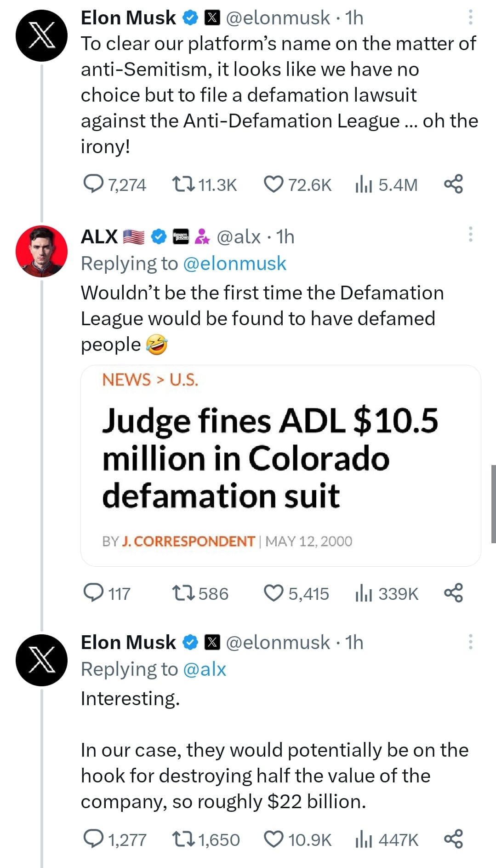
Task: Reply to ALX's tweet with 117 replies
Action: pos(93,593)
